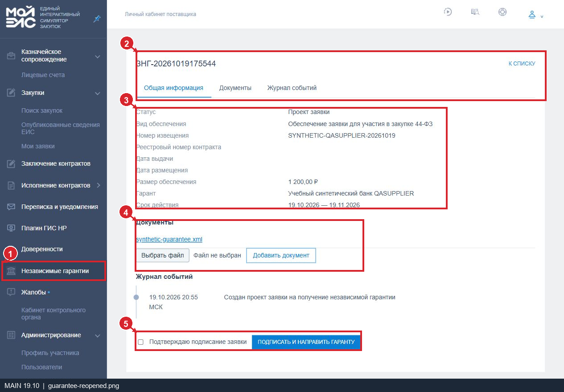Open Опубликованные сведения ЕИС
Screen dimensions: 564x392
(x=61, y=128)
